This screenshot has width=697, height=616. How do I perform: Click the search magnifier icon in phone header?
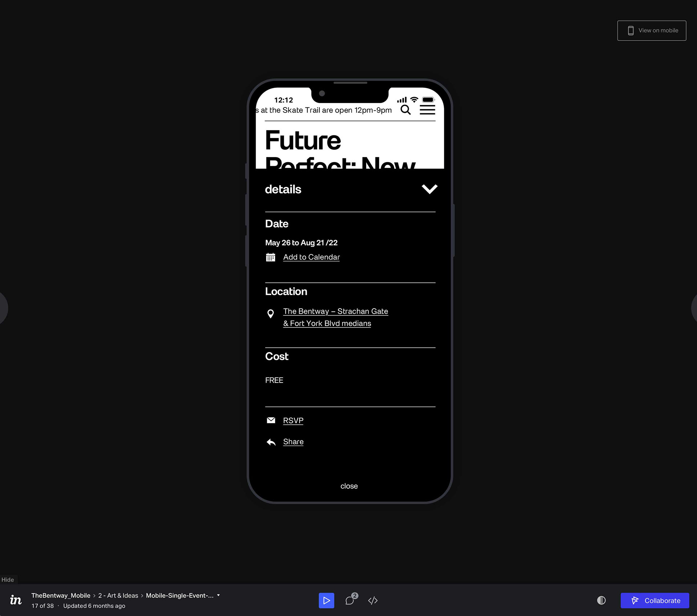(x=405, y=110)
